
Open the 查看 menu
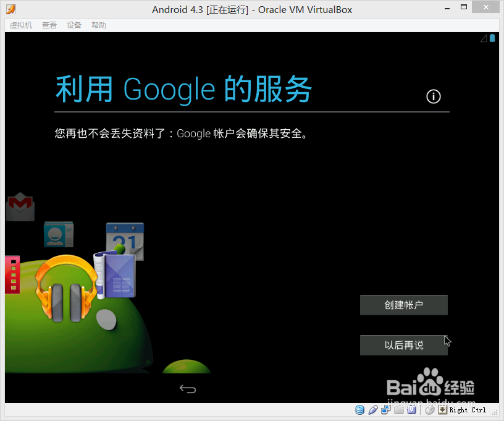(x=49, y=25)
